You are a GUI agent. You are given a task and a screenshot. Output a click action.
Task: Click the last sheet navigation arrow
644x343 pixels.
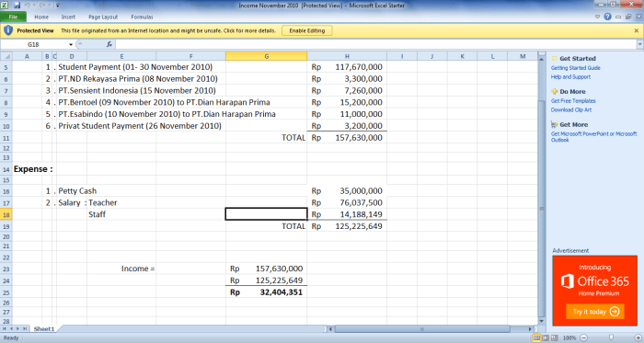point(24,328)
